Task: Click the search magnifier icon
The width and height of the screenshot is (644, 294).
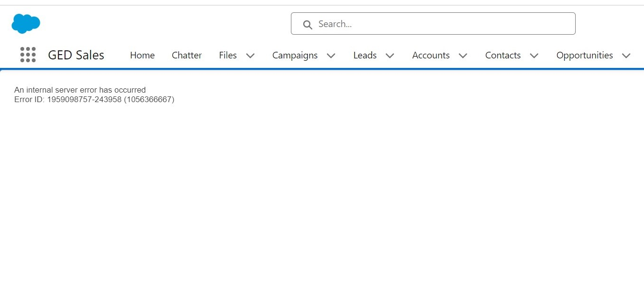Action: [x=308, y=24]
